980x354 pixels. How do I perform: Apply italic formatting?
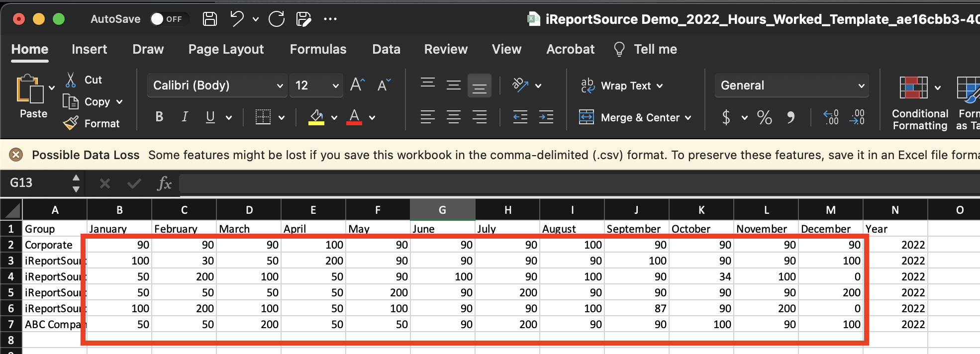pyautogui.click(x=185, y=117)
